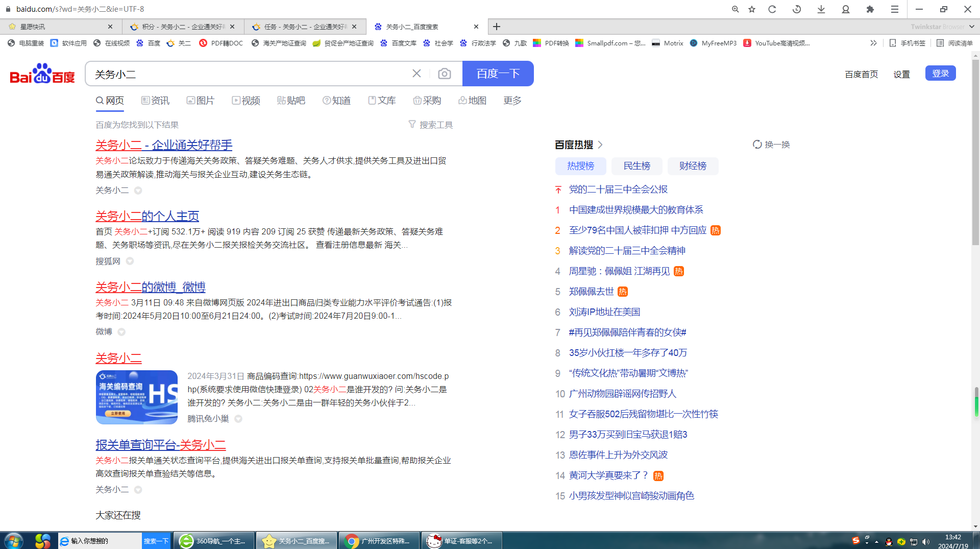Expand the 腾讯兔小巢 source dropdown arrow
Image resolution: width=980 pixels, height=549 pixels.
pos(238,419)
